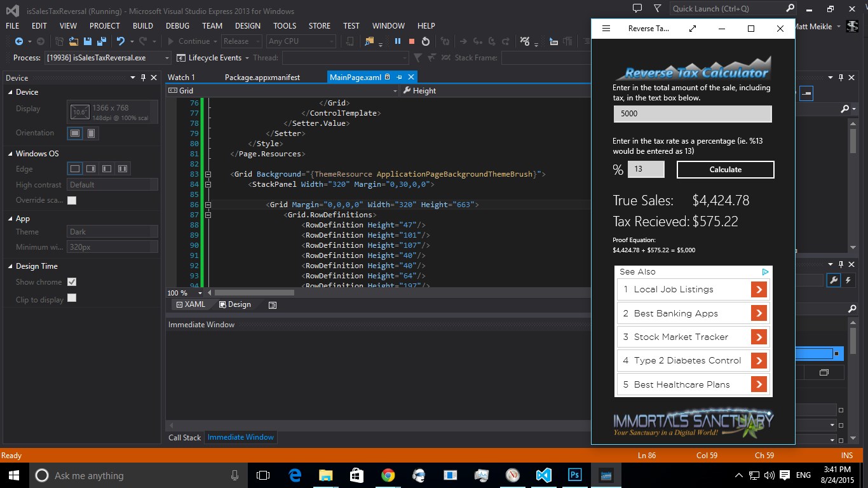Enable the Clip to display checkbox
The width and height of the screenshot is (868, 488).
(72, 297)
